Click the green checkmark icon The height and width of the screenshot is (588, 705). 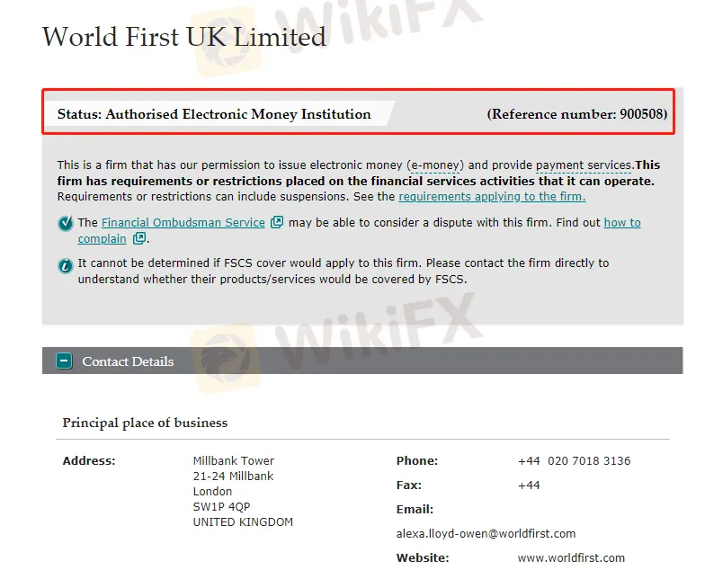[66, 224]
